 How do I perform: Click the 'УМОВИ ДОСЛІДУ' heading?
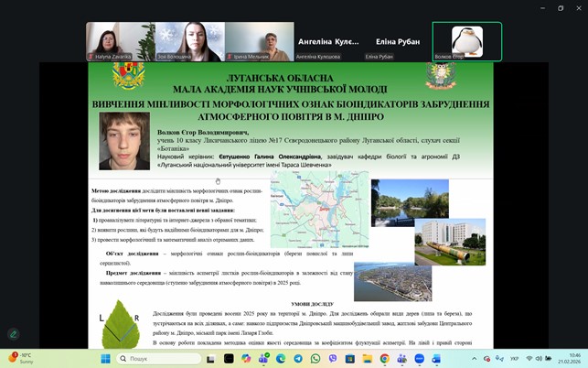tap(312, 304)
